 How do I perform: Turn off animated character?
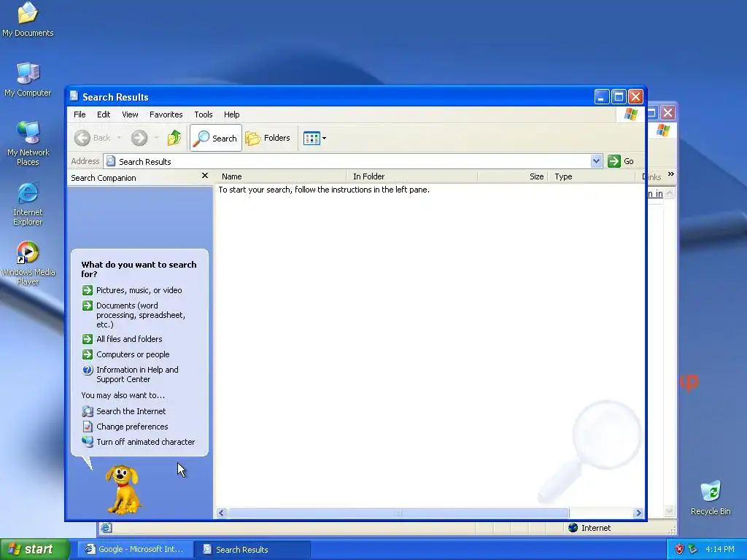tap(138, 442)
